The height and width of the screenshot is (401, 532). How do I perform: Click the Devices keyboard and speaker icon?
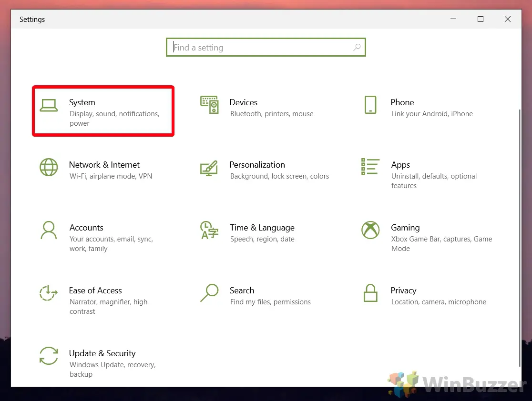[x=209, y=105]
